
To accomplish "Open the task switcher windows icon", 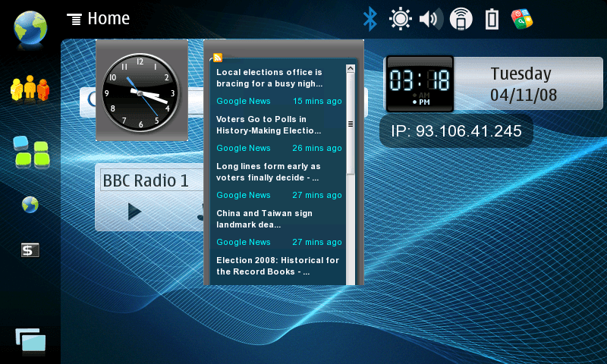I will (x=30, y=341).
